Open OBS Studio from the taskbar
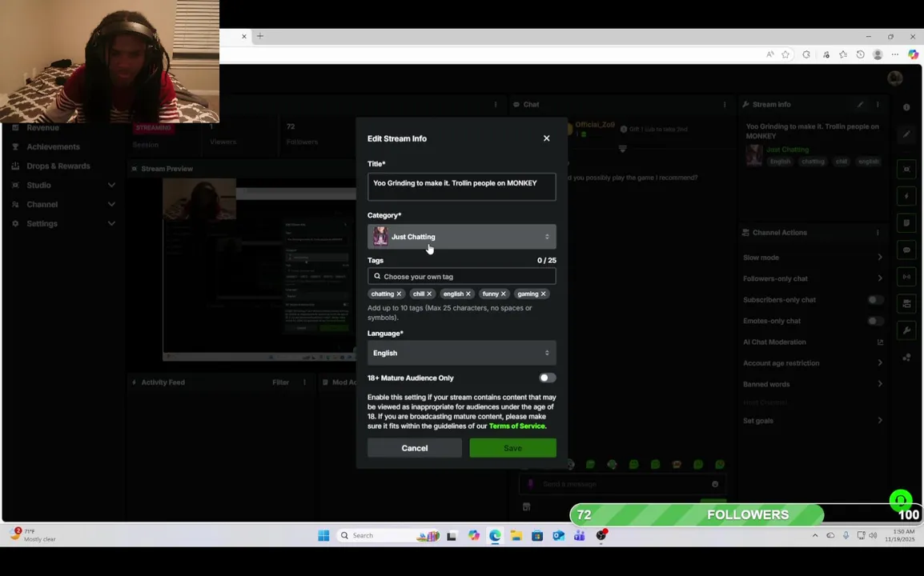The image size is (924, 576). pyautogui.click(x=601, y=535)
